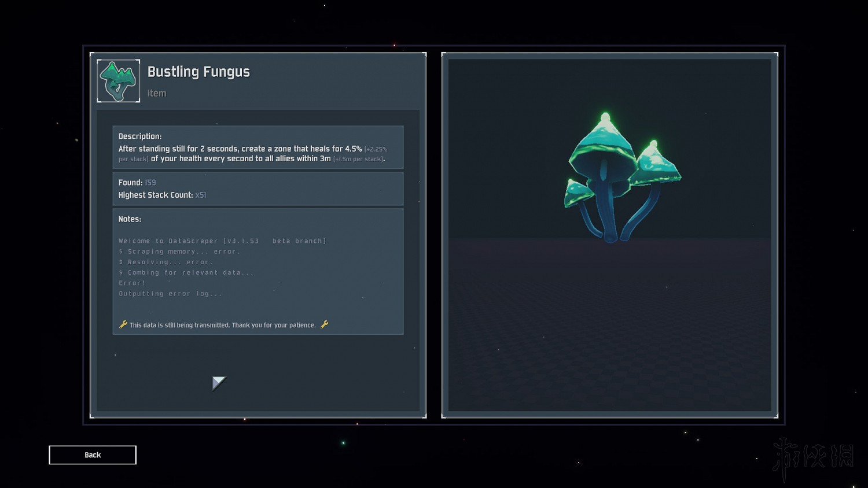
Task: Click the "Found: 159" statistic
Action: [x=137, y=182]
